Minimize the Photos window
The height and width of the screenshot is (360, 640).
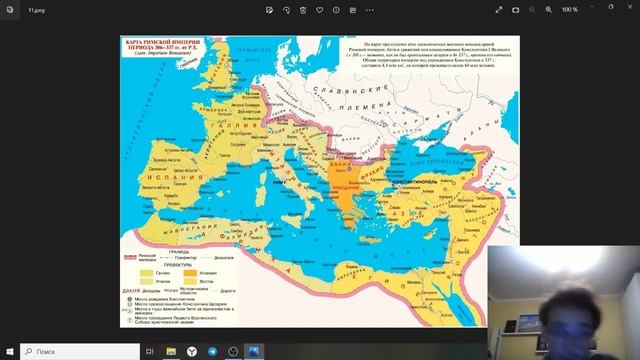592,7
